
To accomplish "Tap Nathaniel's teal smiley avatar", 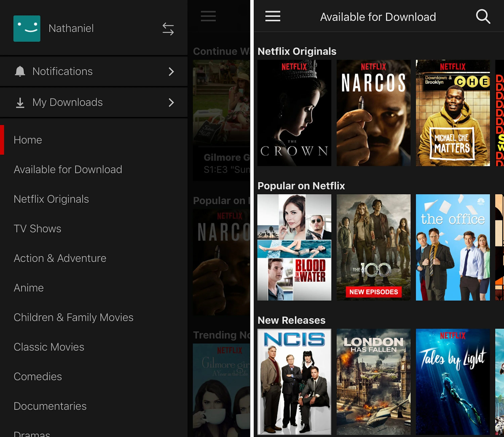I will click(27, 29).
